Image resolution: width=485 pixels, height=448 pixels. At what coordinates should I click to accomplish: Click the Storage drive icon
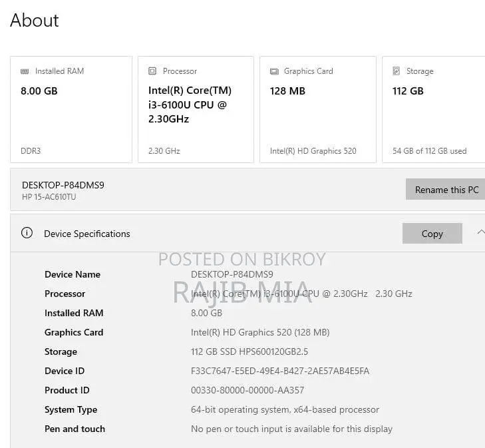click(x=397, y=71)
